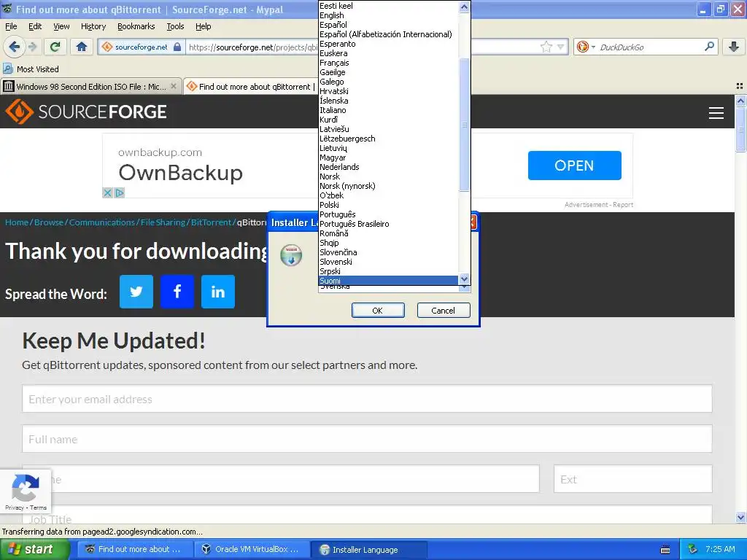Open the History menu
The height and width of the screenshot is (560, 747).
pyautogui.click(x=93, y=26)
